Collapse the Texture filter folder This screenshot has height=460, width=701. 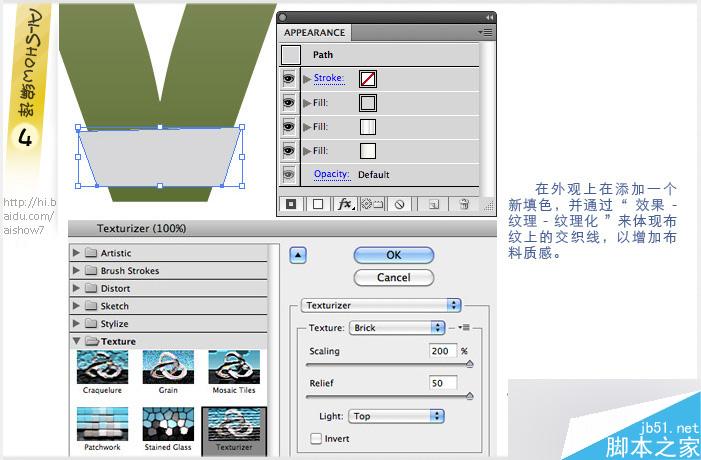coord(76,341)
